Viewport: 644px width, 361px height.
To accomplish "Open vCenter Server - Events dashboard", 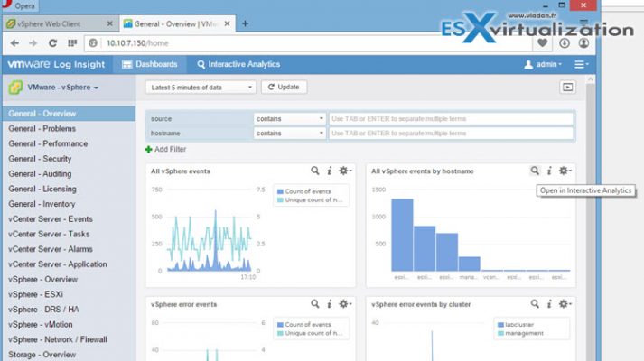I will 51,219.
